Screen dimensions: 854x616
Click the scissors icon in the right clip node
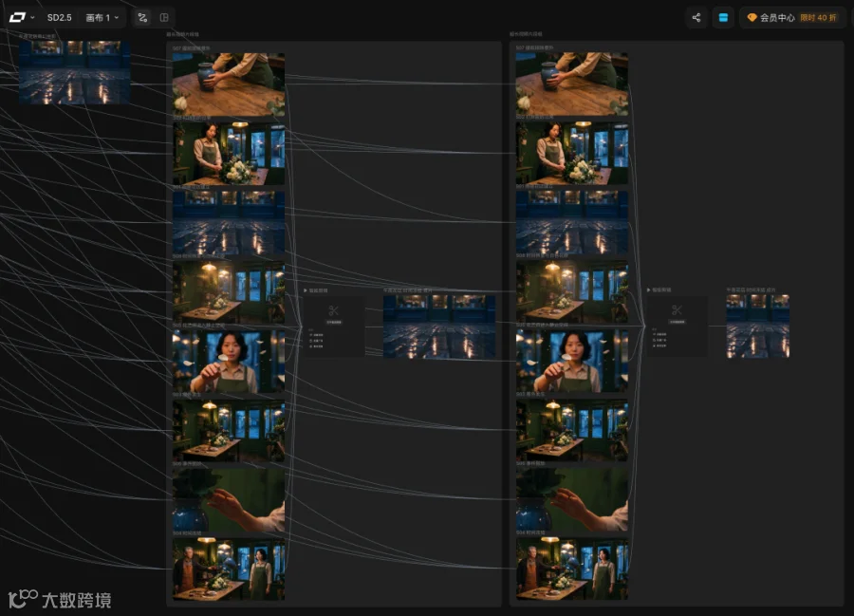pyautogui.click(x=677, y=310)
